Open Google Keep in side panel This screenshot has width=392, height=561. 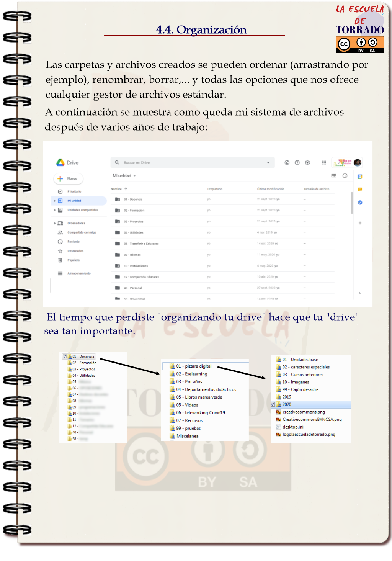click(360, 190)
